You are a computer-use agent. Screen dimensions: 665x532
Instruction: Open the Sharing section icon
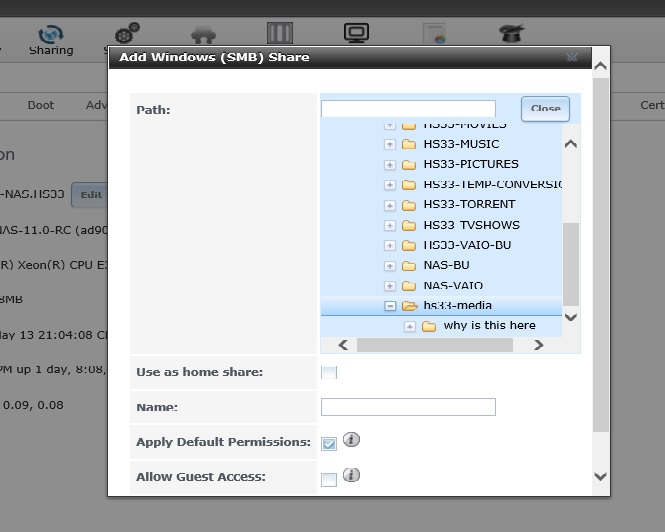pyautogui.click(x=51, y=34)
